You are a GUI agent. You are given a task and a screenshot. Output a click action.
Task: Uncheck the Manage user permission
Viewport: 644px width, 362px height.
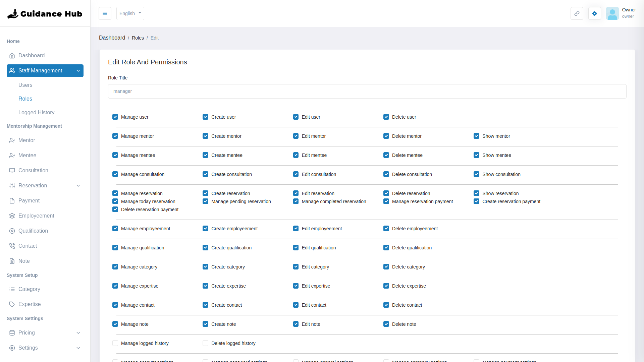[115, 117]
